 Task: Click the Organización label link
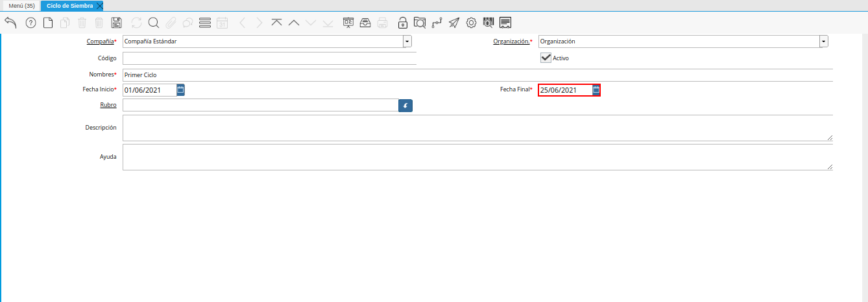[512, 41]
